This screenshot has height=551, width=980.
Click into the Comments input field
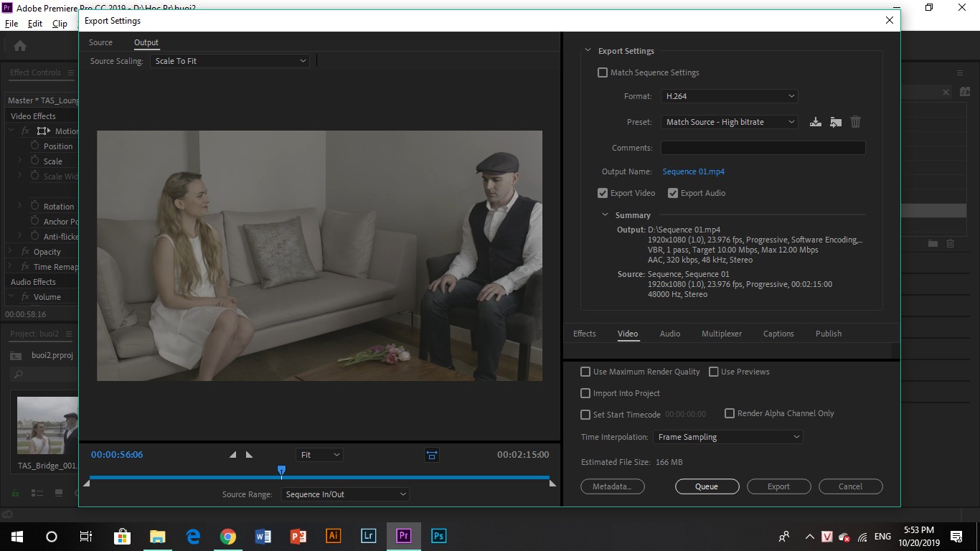coord(763,148)
